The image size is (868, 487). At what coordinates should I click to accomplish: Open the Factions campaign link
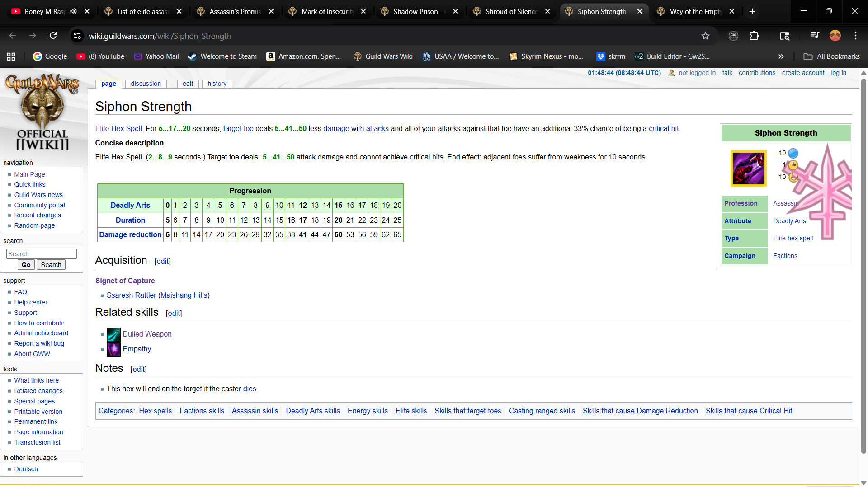coord(785,256)
